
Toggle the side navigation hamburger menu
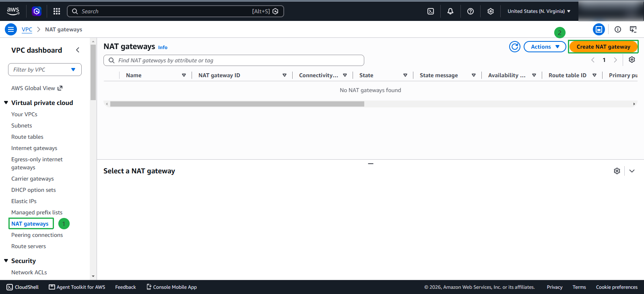(x=11, y=29)
